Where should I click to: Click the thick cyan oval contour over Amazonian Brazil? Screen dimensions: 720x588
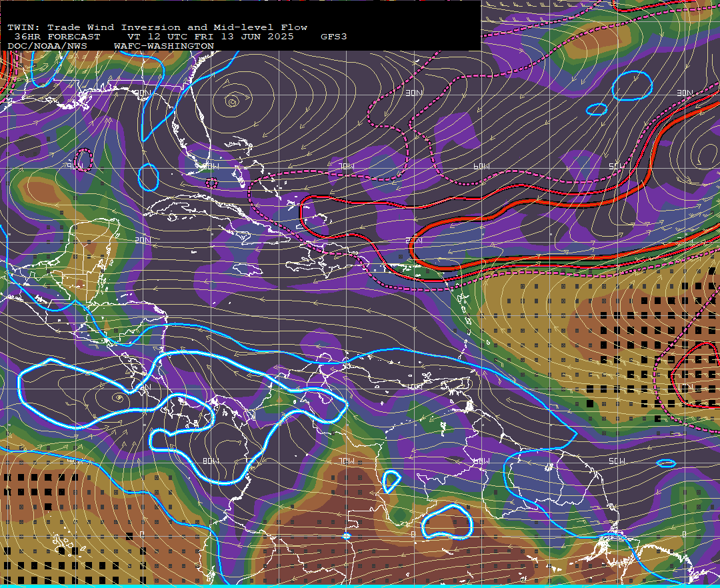pyautogui.click(x=447, y=521)
